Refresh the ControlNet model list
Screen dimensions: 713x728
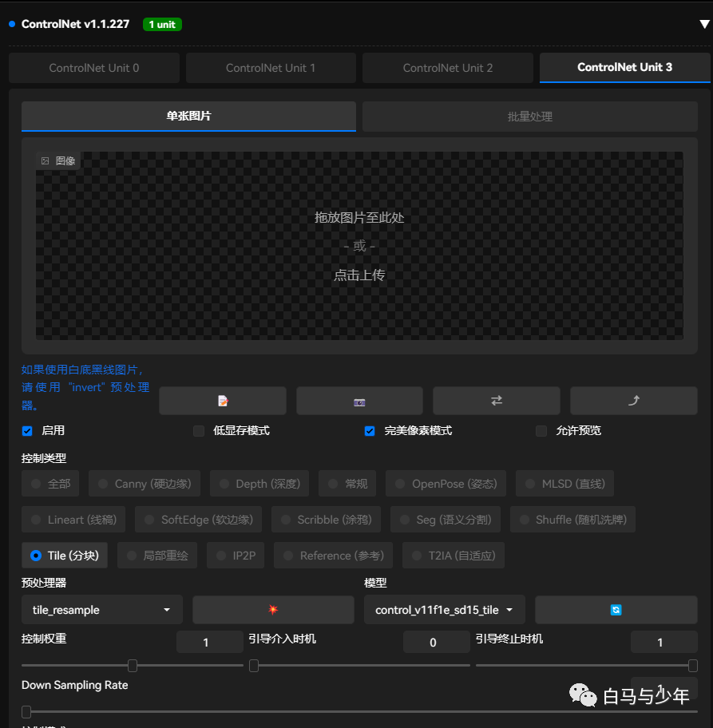point(615,609)
